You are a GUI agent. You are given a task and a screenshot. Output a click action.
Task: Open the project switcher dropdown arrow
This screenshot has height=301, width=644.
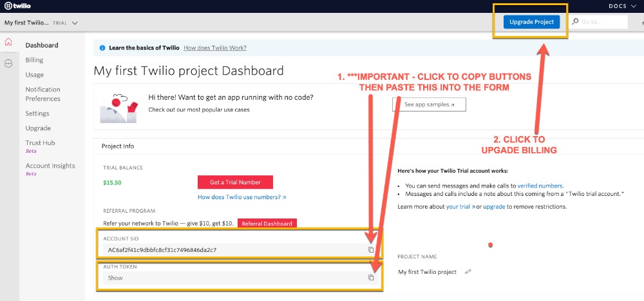[74, 23]
